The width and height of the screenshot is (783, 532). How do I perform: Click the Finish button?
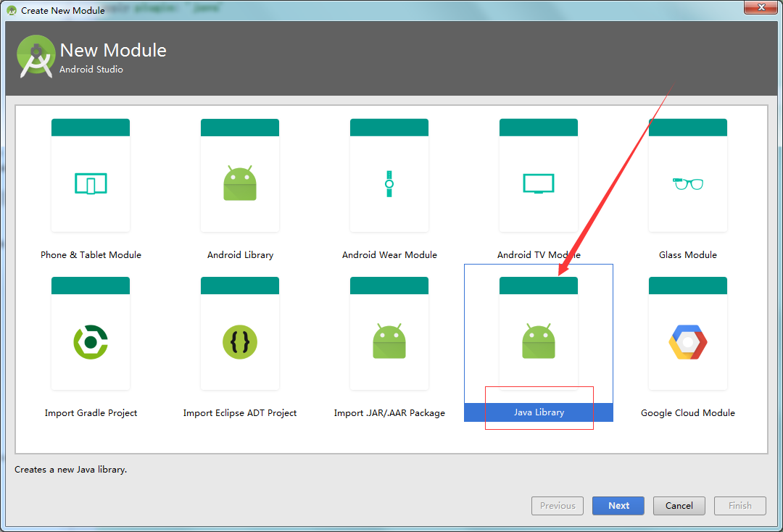pos(740,506)
